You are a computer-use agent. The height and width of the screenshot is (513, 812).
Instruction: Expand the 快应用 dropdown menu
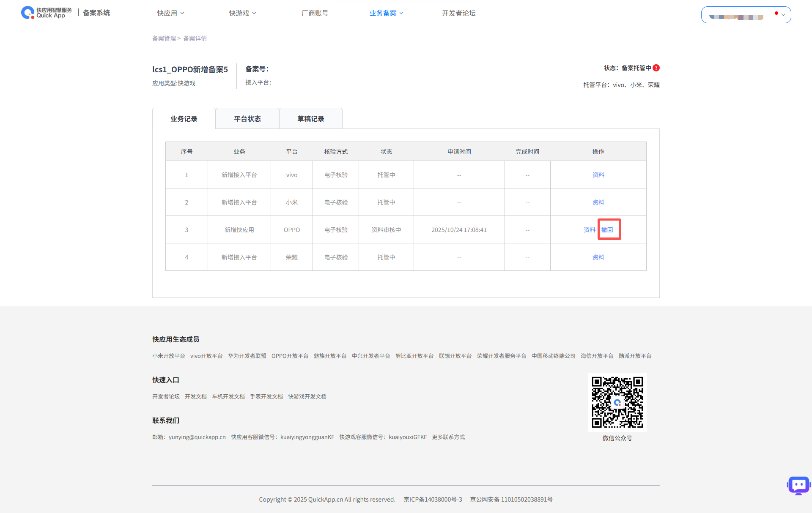[x=170, y=13]
